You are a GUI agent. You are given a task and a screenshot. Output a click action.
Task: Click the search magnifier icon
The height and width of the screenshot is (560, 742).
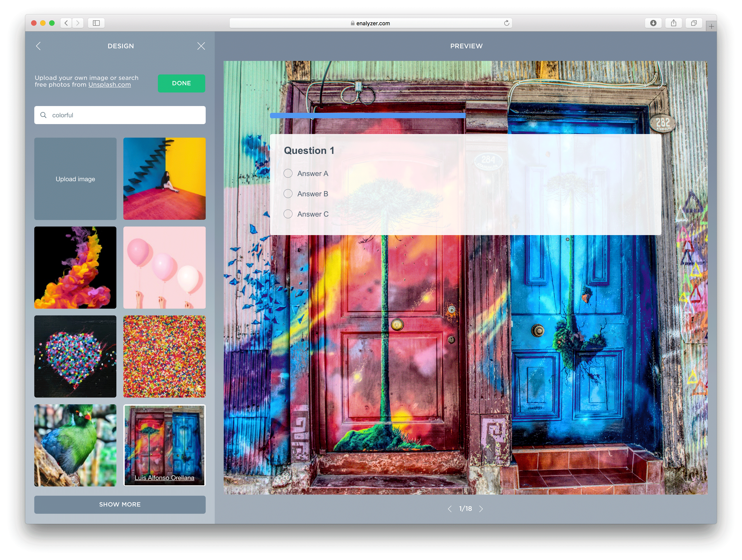(43, 115)
